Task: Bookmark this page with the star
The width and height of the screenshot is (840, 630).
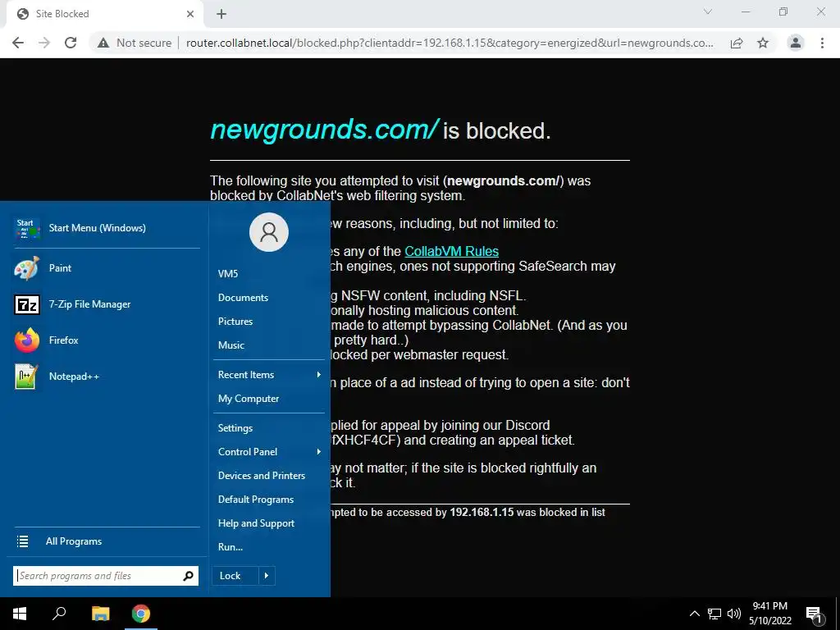Action: click(x=763, y=43)
